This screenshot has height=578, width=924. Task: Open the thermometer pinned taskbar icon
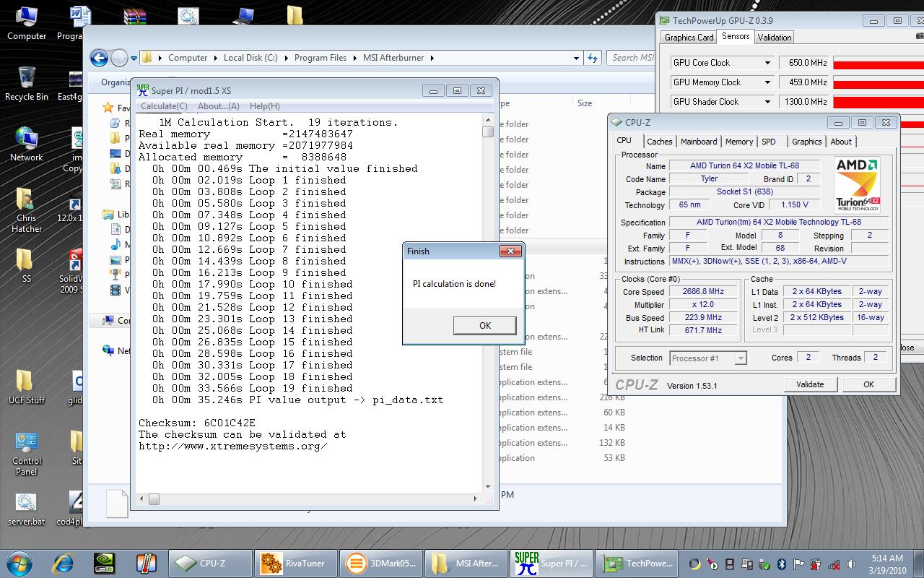(x=145, y=563)
